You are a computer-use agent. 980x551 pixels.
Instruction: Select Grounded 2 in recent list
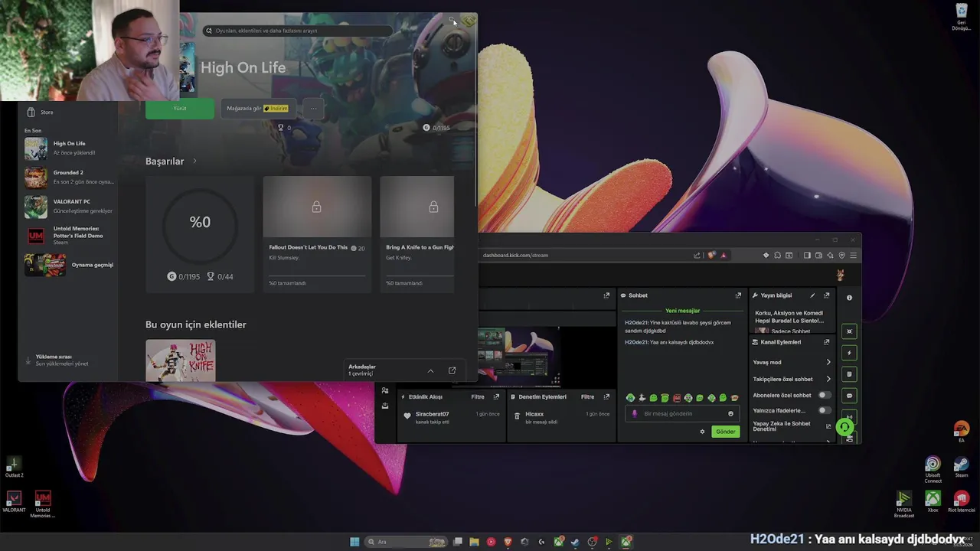69,177
